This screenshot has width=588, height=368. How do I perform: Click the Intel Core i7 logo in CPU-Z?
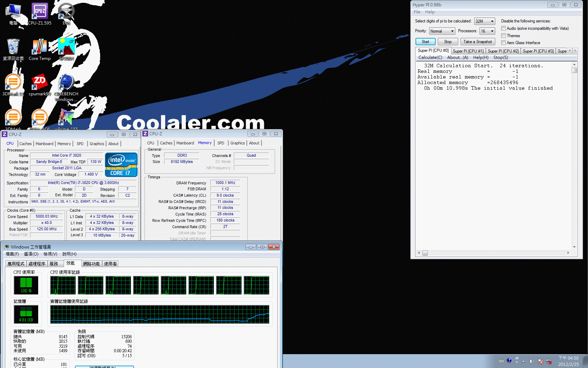[x=121, y=164]
